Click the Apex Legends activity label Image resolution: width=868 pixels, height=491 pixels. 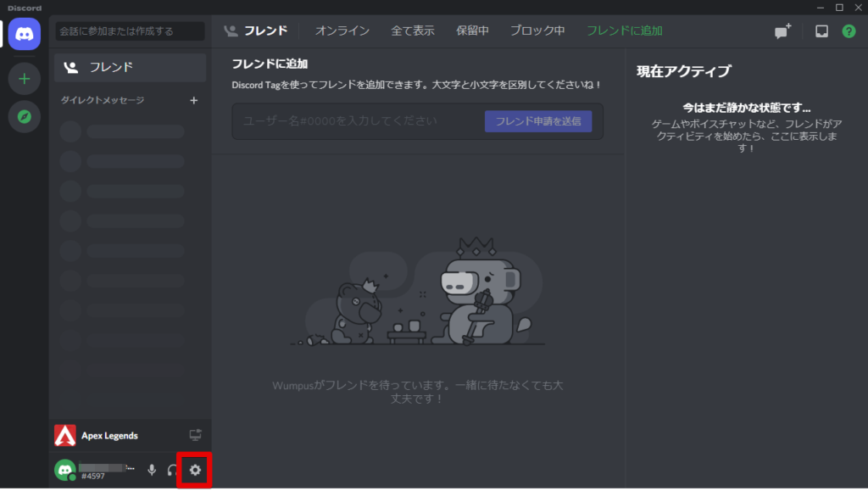tap(109, 436)
